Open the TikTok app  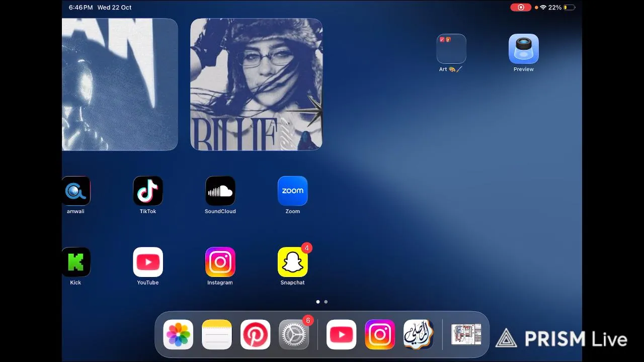[x=148, y=191]
